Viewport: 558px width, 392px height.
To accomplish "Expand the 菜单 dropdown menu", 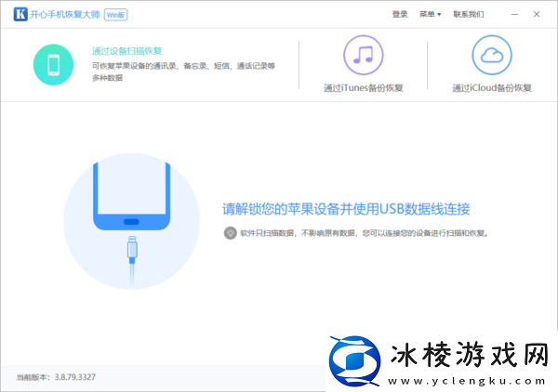I will (x=430, y=14).
